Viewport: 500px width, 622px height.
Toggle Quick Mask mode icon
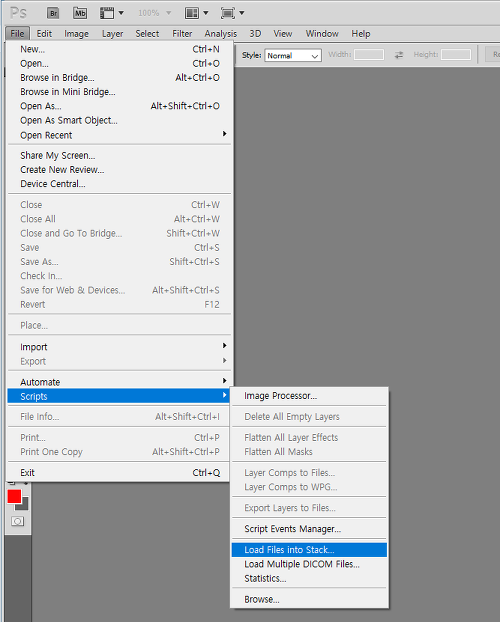(17, 521)
